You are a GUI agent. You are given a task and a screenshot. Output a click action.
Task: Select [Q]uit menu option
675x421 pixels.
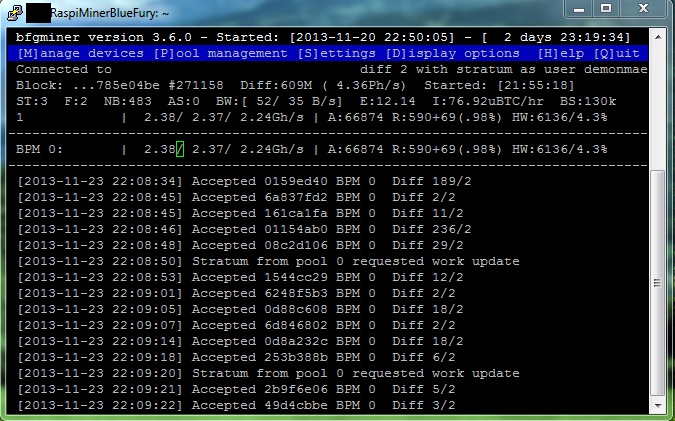[617, 53]
